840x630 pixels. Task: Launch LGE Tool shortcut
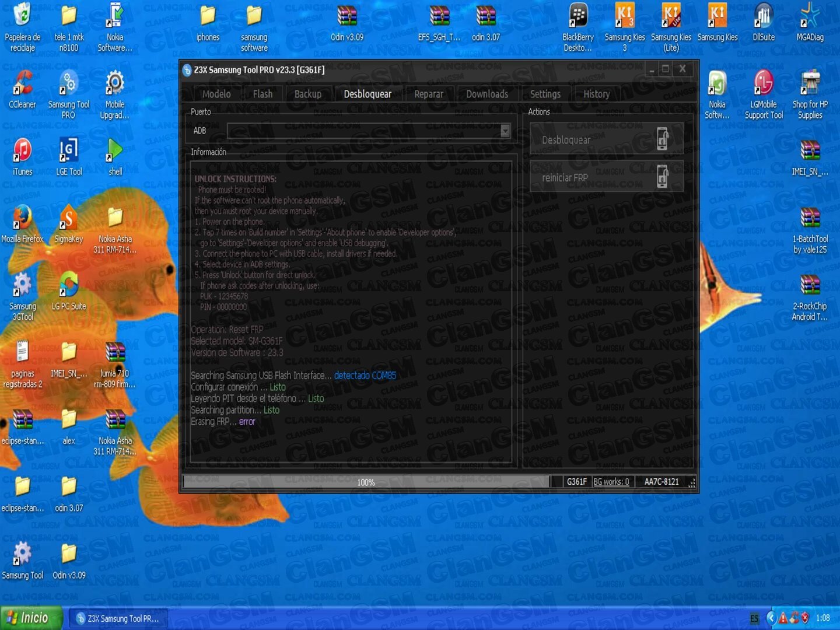coord(69,157)
